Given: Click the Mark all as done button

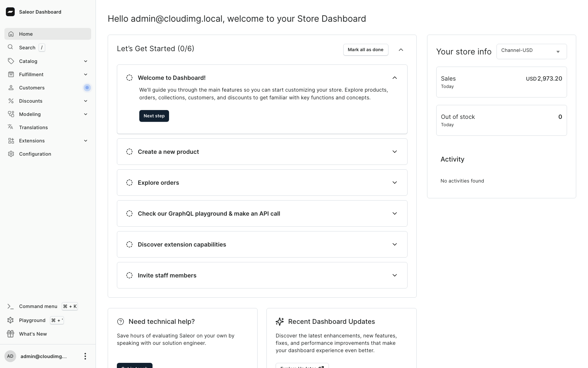Looking at the screenshot, I should (366, 50).
